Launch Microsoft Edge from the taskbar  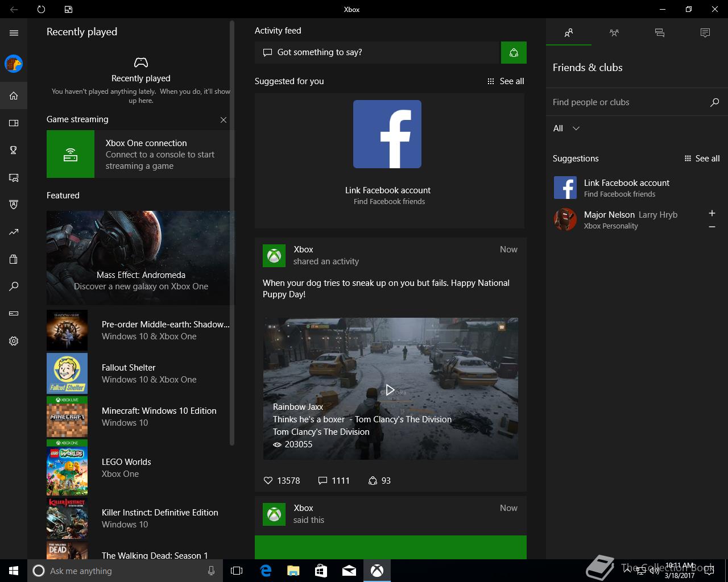click(266, 571)
